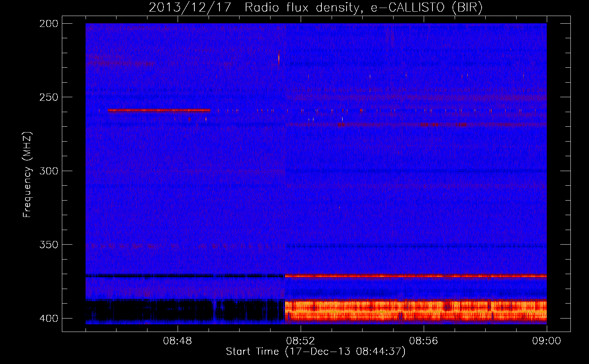Click the 09:00 time tick label
This screenshot has height=364, width=589.
(x=546, y=341)
